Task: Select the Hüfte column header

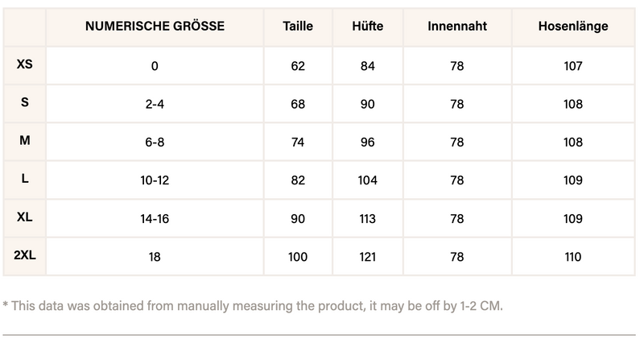Action: 367,27
